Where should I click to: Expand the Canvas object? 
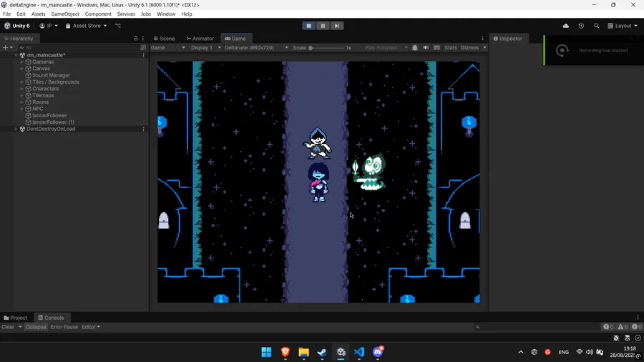(21, 69)
